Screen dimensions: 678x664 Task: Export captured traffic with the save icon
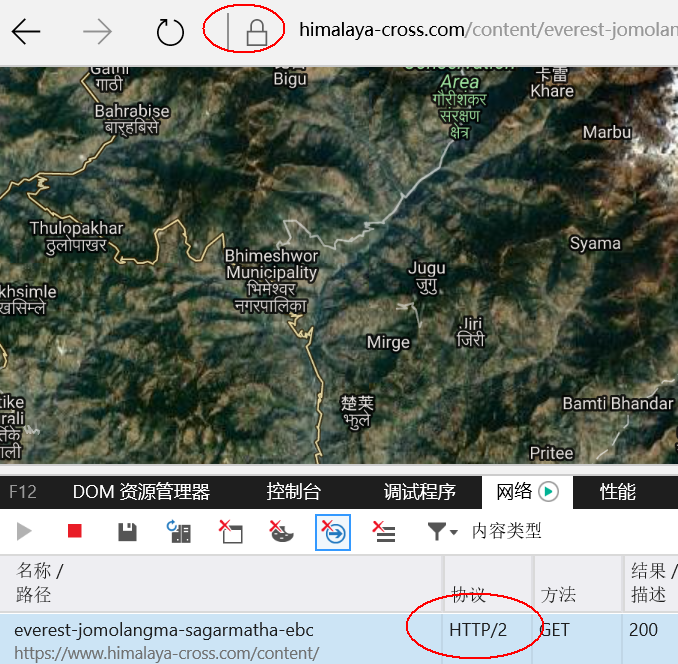pyautogui.click(x=127, y=532)
